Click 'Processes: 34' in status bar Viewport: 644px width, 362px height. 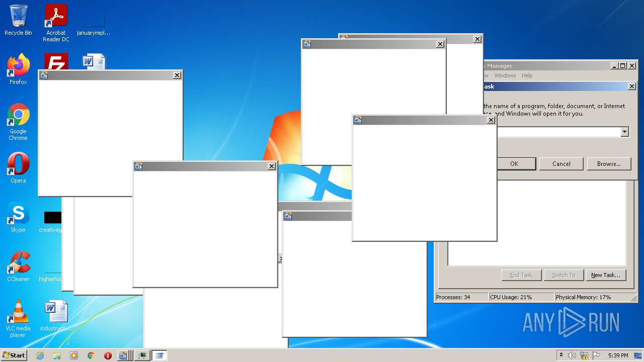pos(453,297)
